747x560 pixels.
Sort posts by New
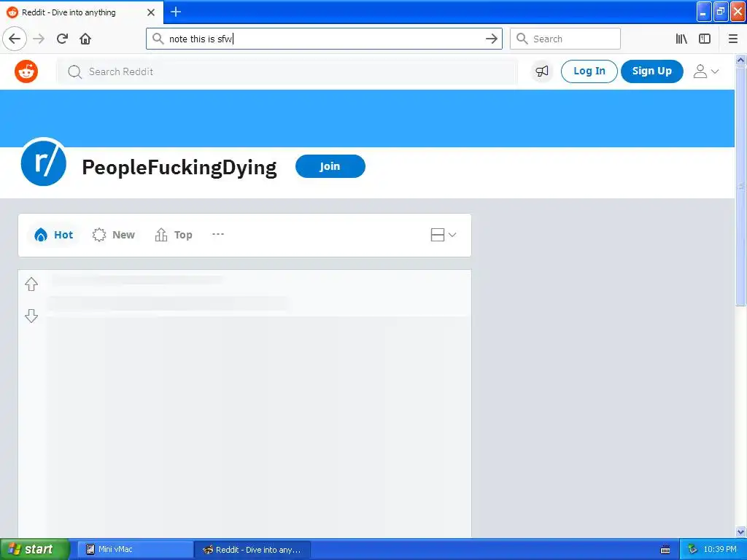[x=113, y=235]
